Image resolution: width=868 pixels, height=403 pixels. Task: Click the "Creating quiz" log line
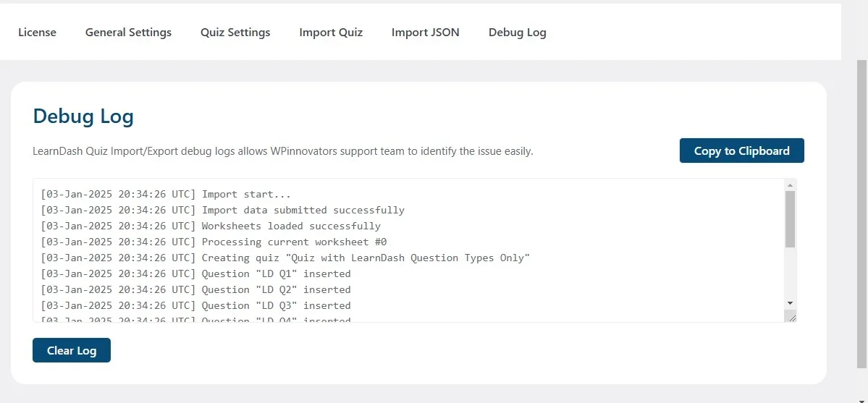coord(285,258)
